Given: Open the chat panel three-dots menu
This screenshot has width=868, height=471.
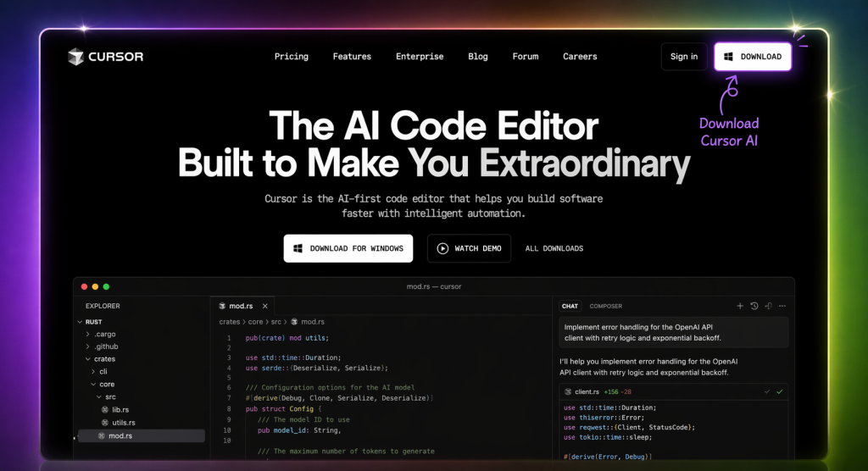Looking at the screenshot, I should [x=782, y=306].
